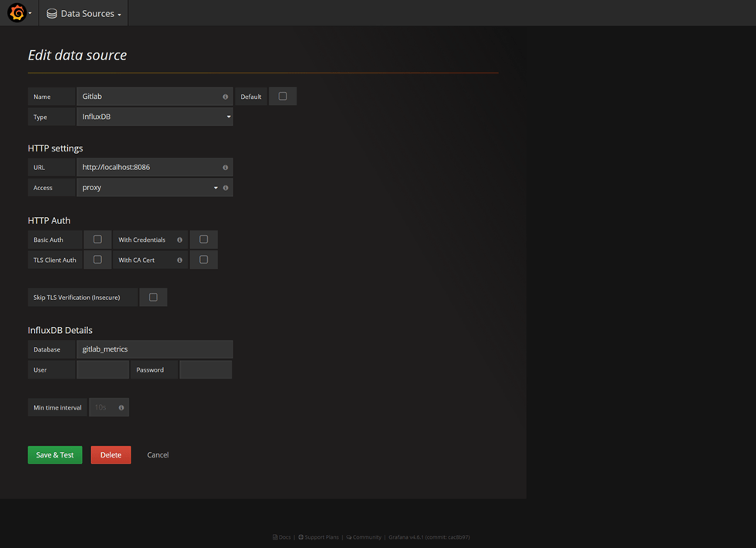Click the HTTP settings section heading
This screenshot has width=756, height=548.
[x=56, y=148]
